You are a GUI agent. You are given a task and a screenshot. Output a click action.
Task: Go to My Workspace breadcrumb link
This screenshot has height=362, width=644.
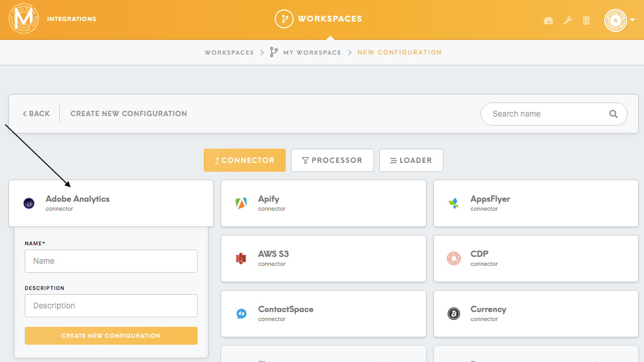[312, 53]
